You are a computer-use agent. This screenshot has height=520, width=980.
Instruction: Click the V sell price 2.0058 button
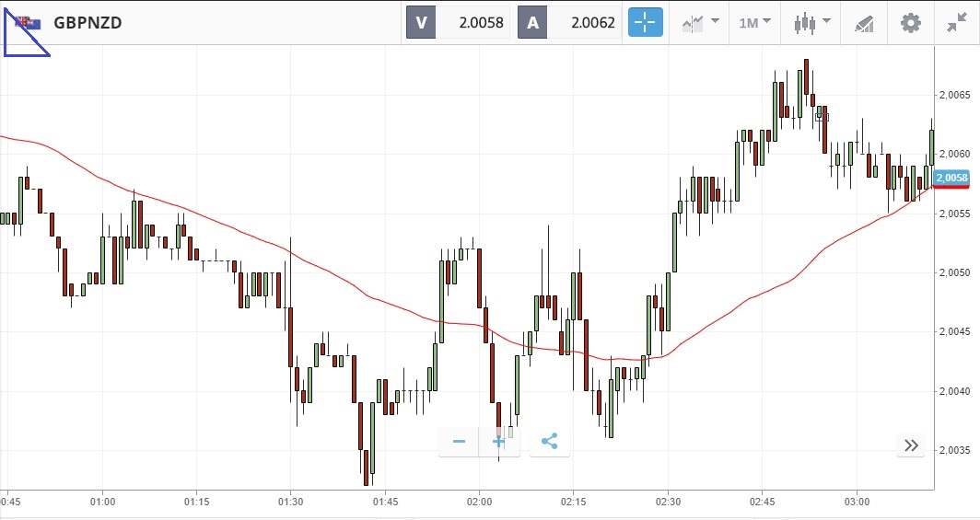pos(458,22)
